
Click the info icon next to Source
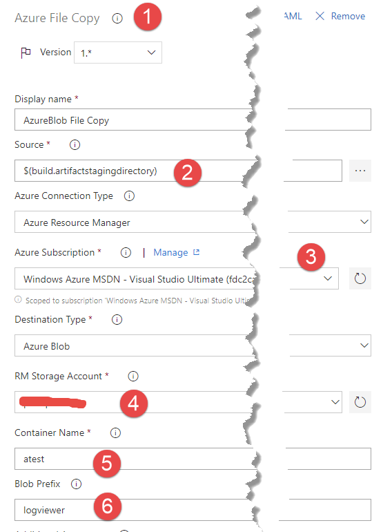[75, 145]
